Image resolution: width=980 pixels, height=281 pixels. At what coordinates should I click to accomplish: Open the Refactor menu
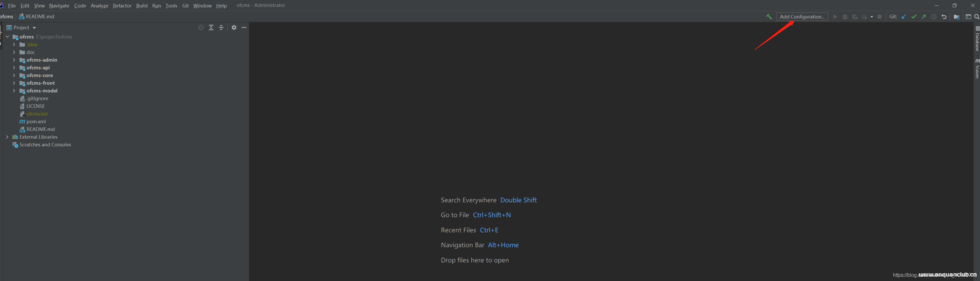point(122,6)
